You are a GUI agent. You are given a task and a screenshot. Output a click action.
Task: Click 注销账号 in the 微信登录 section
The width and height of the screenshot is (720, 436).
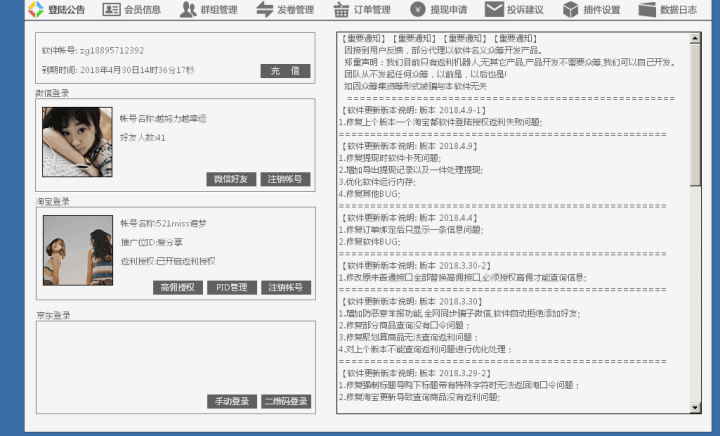(285, 179)
